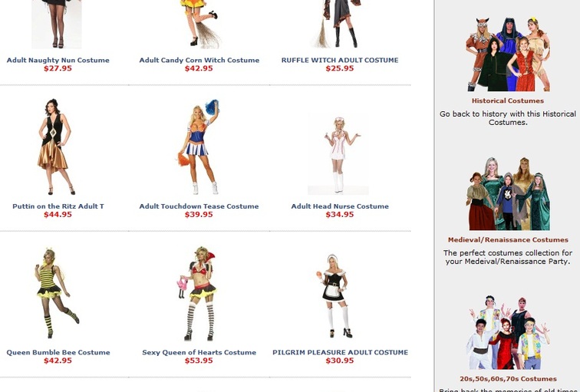Image resolution: width=580 pixels, height=392 pixels.
Task: Open the 20s,50s,60s,70s Costumes category link
Action: 508,379
